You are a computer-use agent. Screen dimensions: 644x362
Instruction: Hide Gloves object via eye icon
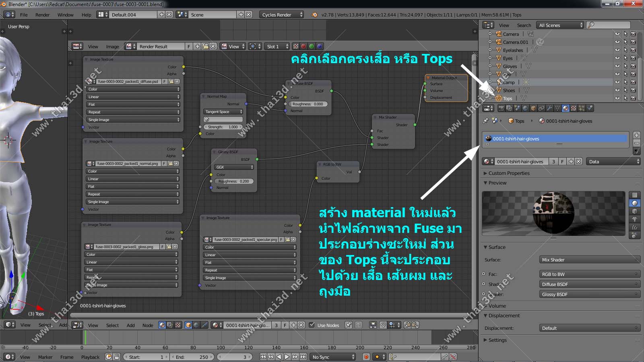click(617, 66)
